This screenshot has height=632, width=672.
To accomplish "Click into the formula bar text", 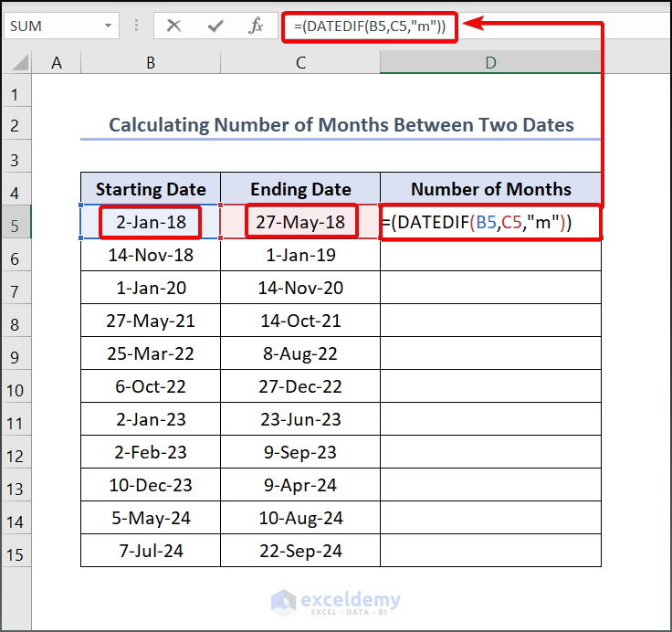I will pyautogui.click(x=370, y=26).
